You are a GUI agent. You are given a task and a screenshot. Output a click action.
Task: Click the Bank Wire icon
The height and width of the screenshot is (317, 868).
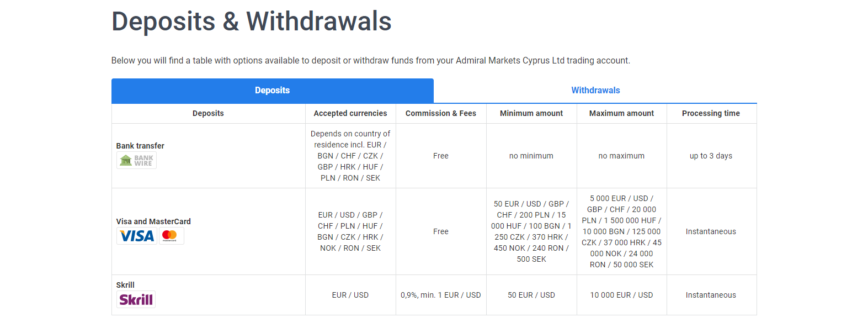(136, 160)
